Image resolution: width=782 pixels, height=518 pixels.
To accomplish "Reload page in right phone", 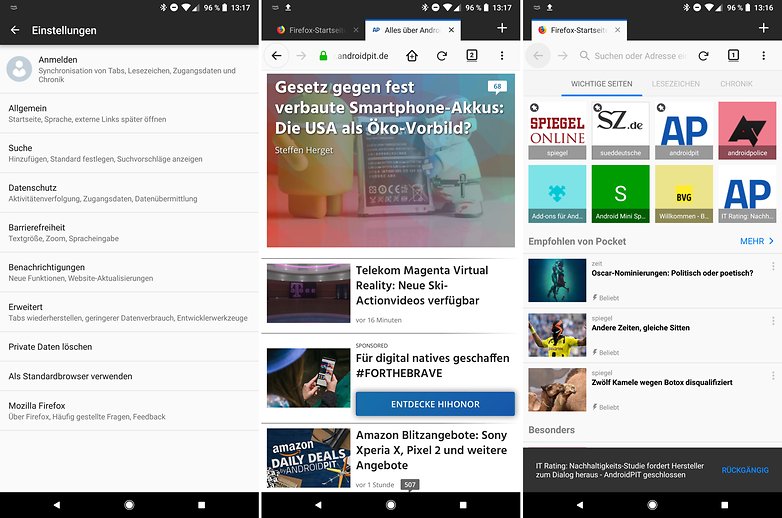I will [703, 56].
